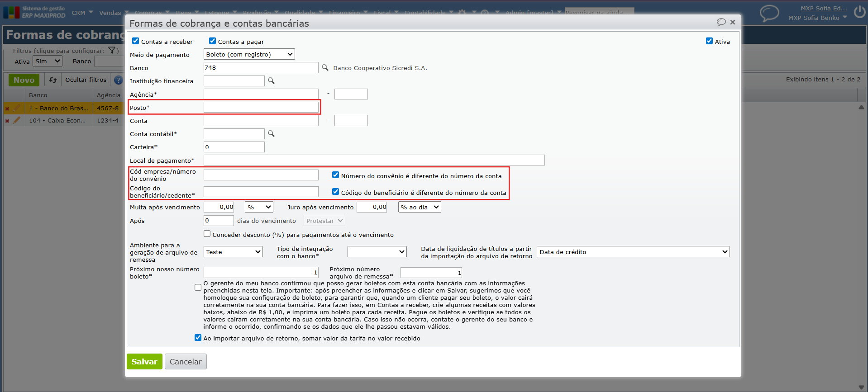Click the Conta contábil input field
The height and width of the screenshot is (392, 868).
234,134
